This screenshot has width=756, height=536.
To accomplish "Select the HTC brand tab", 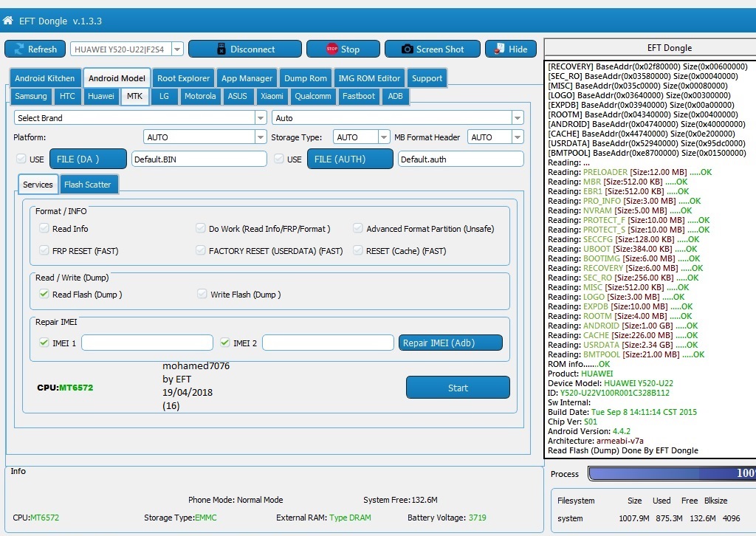I will tap(67, 96).
